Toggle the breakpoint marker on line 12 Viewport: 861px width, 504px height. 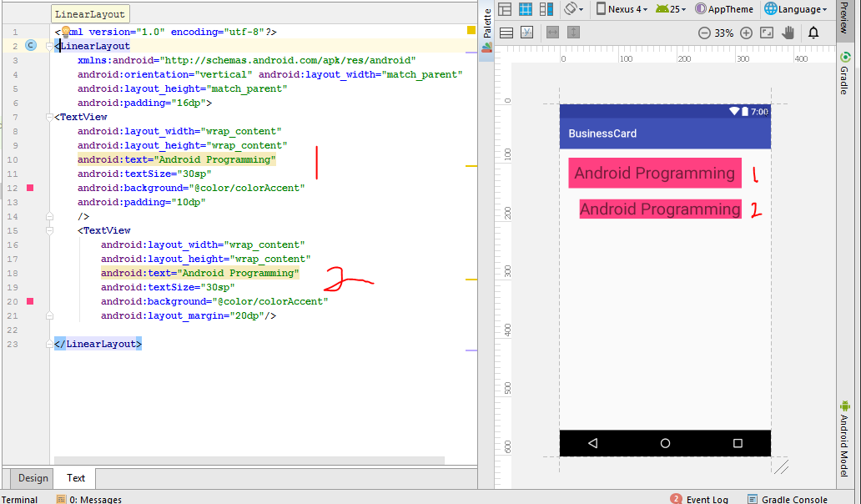pos(28,188)
